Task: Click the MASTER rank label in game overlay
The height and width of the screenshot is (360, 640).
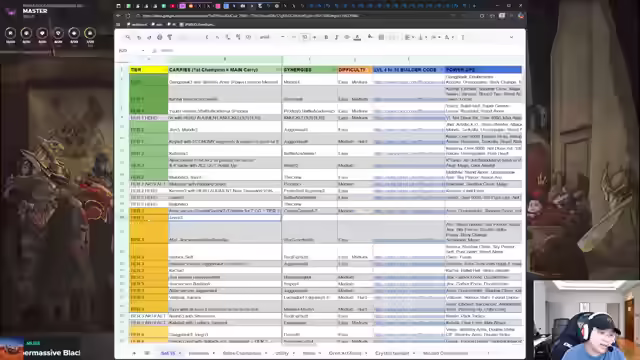Action: click(35, 11)
